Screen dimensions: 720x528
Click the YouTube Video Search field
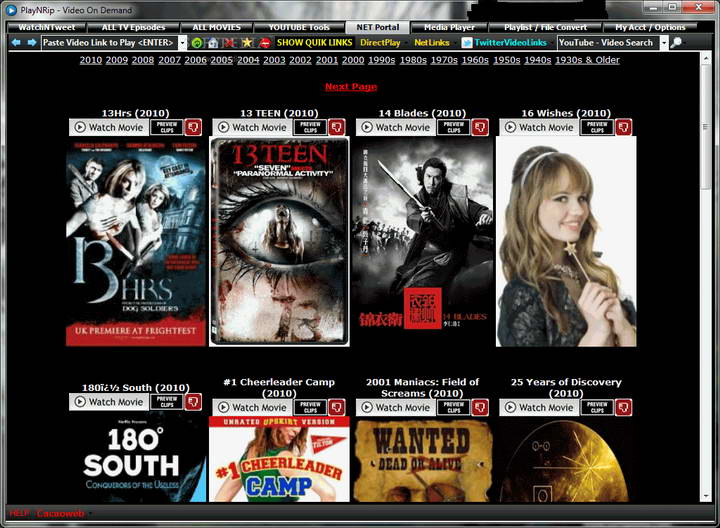click(608, 43)
